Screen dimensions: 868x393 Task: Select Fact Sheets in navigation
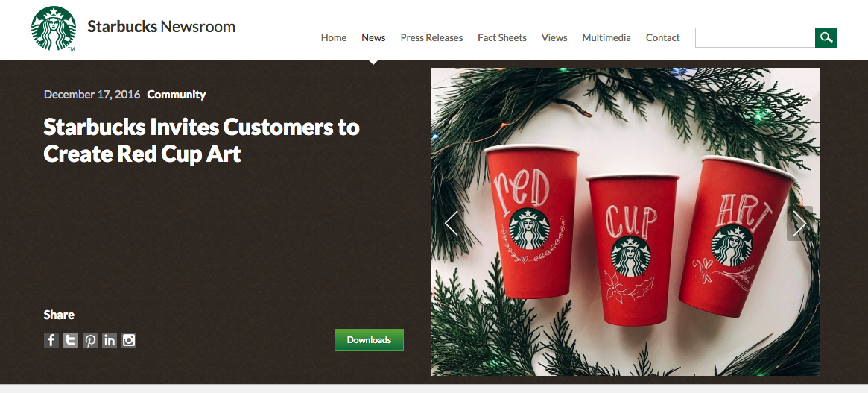pyautogui.click(x=502, y=38)
